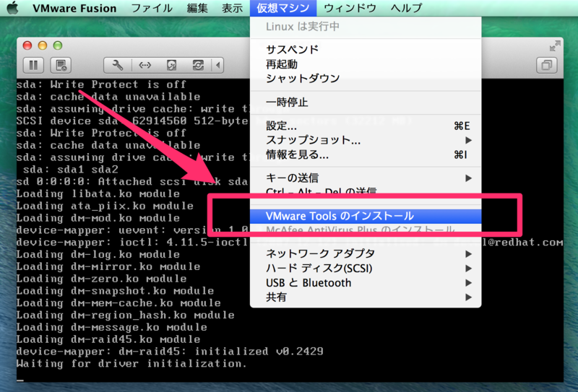Click console line 'Waiting for driver initialization.'
578x392 pixels.
tap(131, 364)
